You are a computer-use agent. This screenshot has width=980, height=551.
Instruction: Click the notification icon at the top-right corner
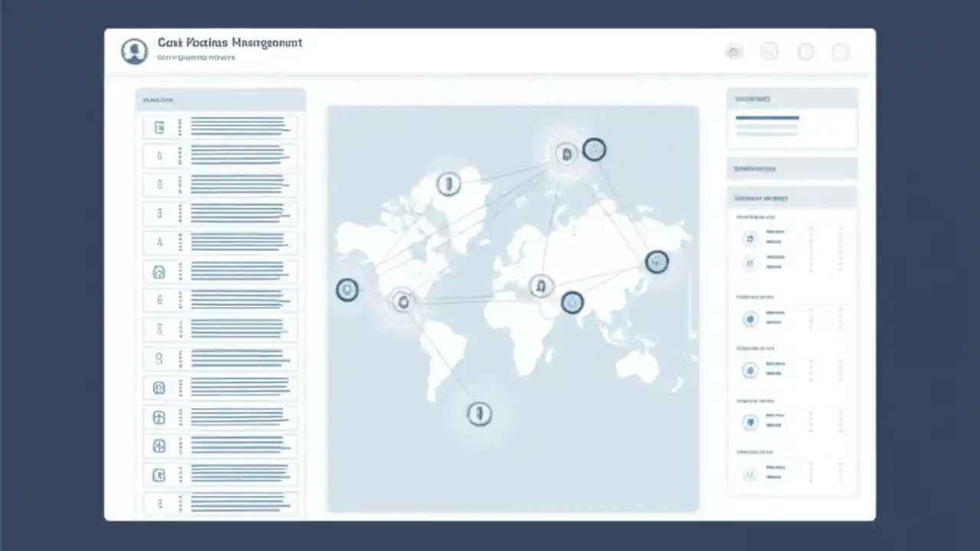tap(841, 52)
